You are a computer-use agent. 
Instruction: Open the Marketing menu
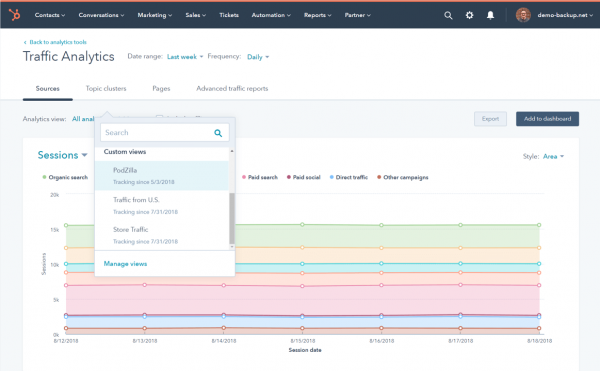[x=155, y=15]
